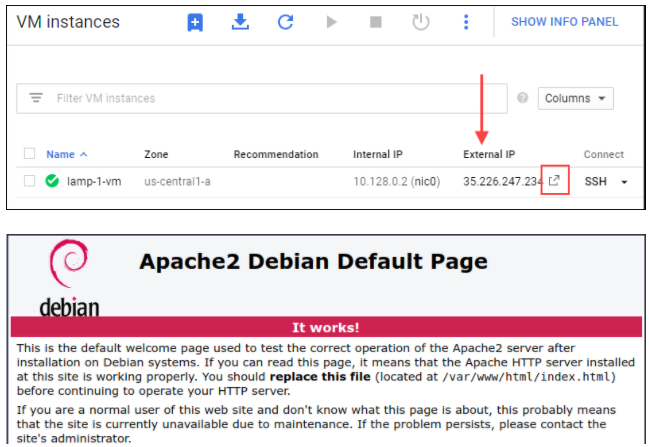649x447 pixels.
Task: Click the It works! banner
Action: pos(326,327)
